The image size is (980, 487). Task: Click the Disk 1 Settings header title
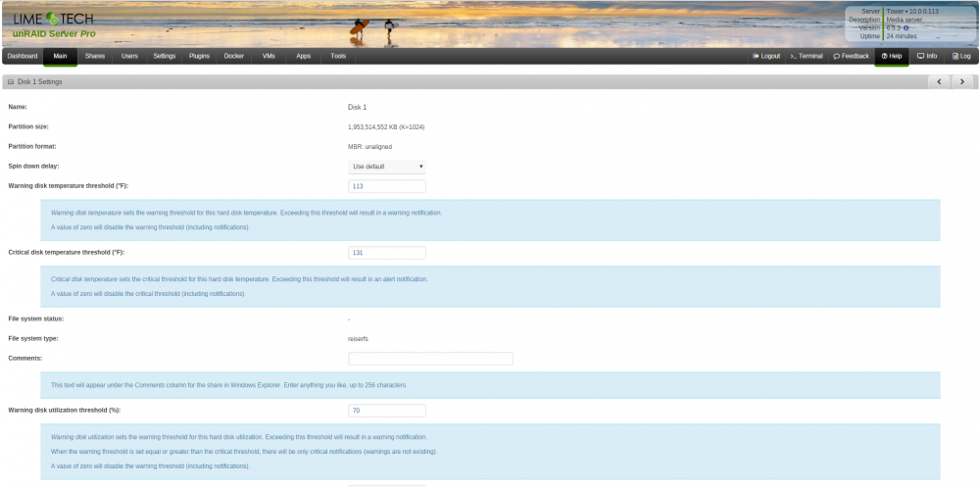click(x=39, y=82)
